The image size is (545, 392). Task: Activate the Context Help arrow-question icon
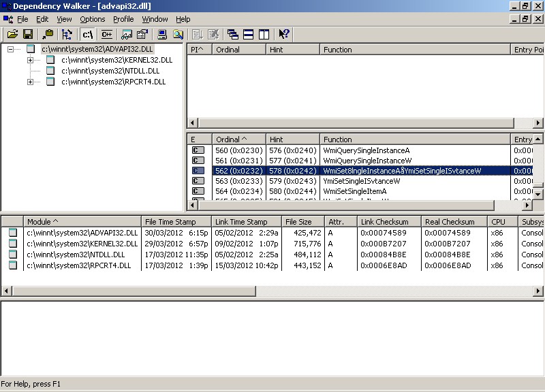click(283, 34)
